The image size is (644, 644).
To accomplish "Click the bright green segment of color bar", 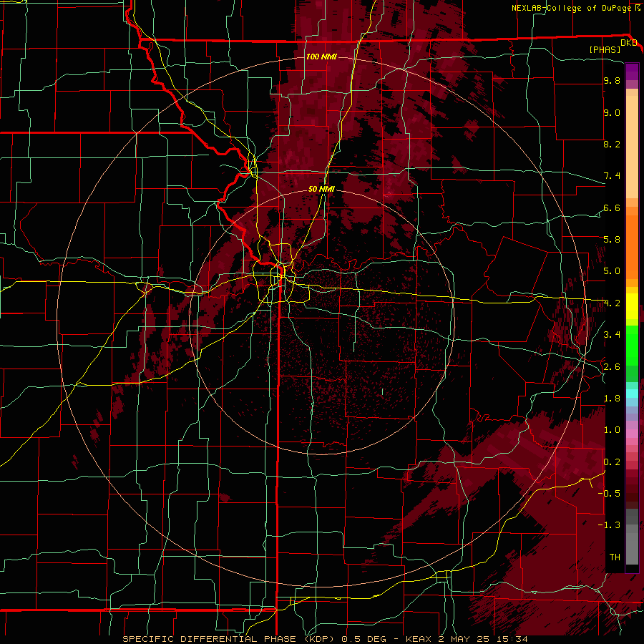I will pyautogui.click(x=632, y=345).
